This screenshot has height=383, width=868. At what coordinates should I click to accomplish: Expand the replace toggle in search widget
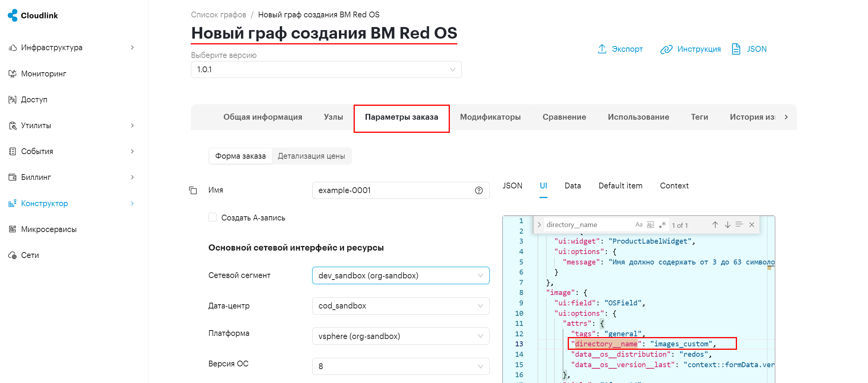pyautogui.click(x=539, y=225)
